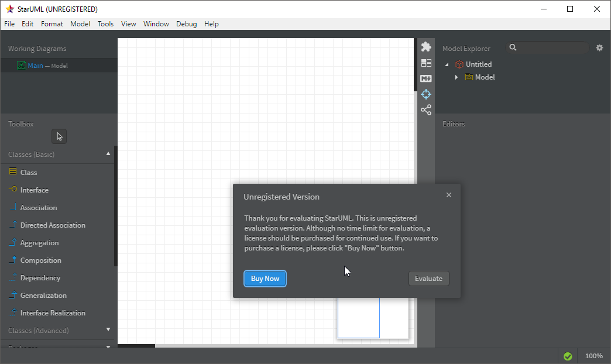This screenshot has width=611, height=364.
Task: Select the pointer tool in Toolbox
Action: pyautogui.click(x=59, y=136)
